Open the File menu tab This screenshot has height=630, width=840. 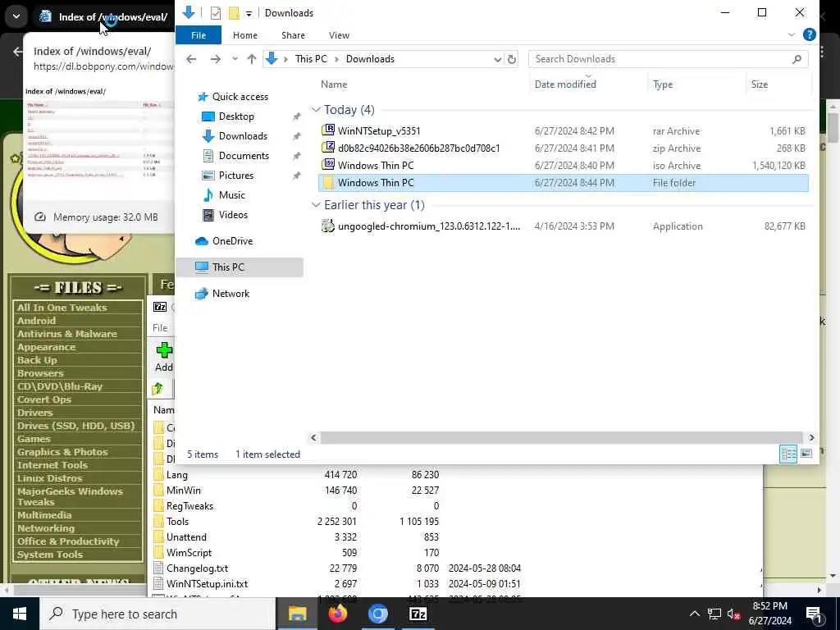pos(199,35)
